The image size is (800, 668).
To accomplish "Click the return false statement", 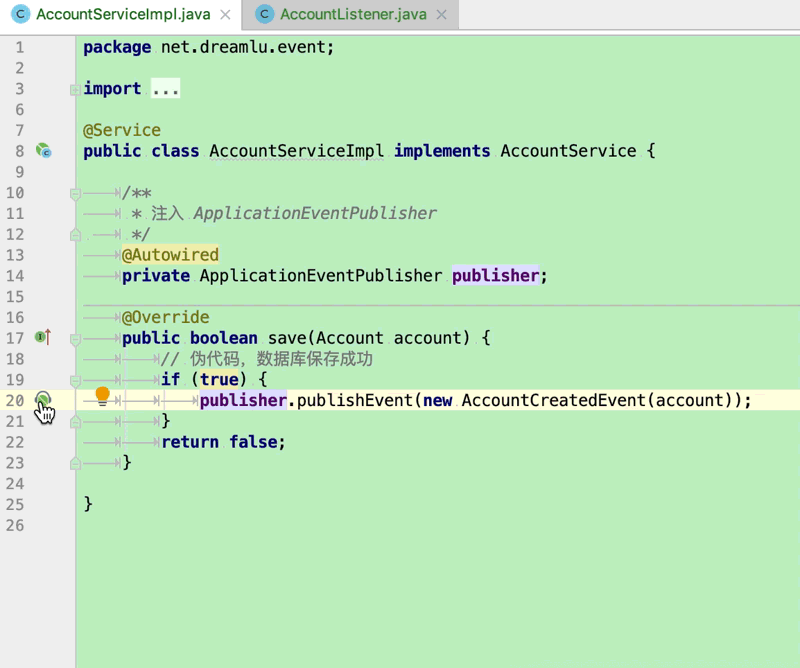I will [x=223, y=442].
